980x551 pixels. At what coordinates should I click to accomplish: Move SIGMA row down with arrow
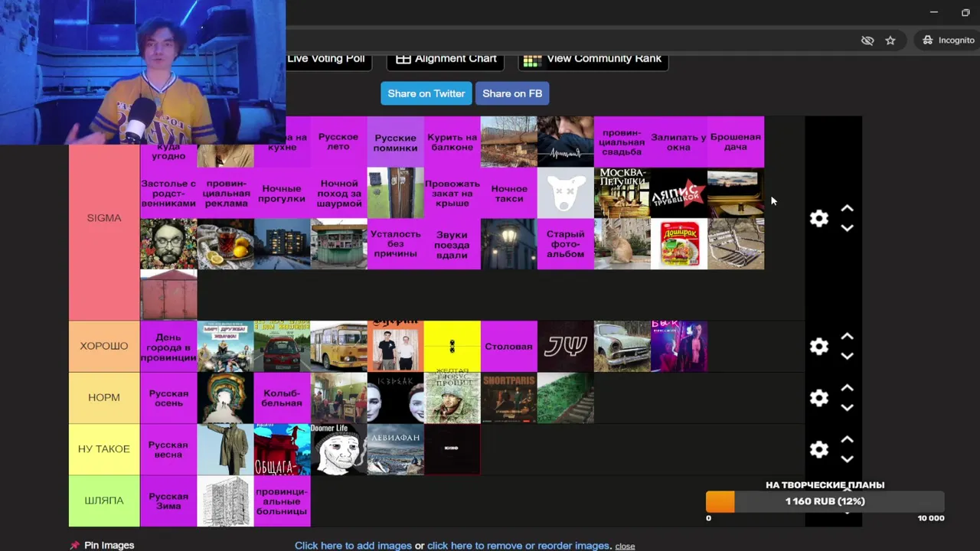coord(847,228)
